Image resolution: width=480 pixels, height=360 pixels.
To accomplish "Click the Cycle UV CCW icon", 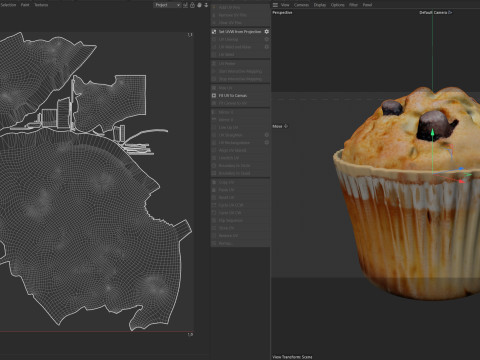I will tap(214, 205).
